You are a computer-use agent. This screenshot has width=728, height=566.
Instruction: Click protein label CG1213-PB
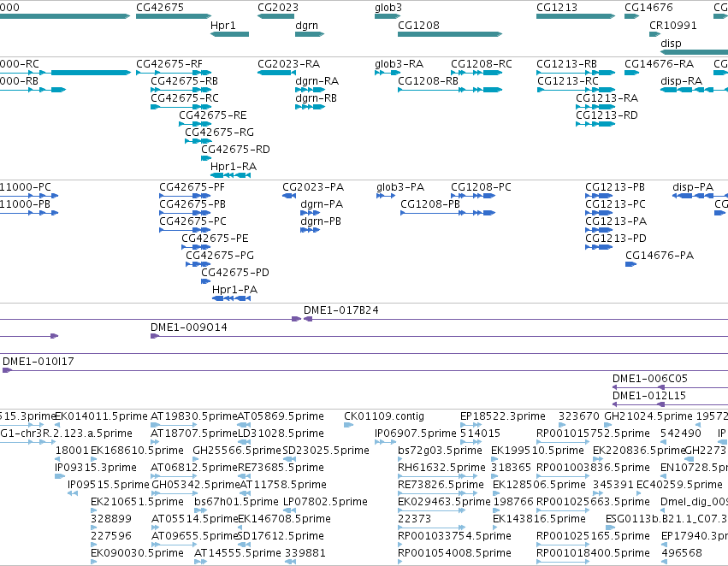coord(615,187)
